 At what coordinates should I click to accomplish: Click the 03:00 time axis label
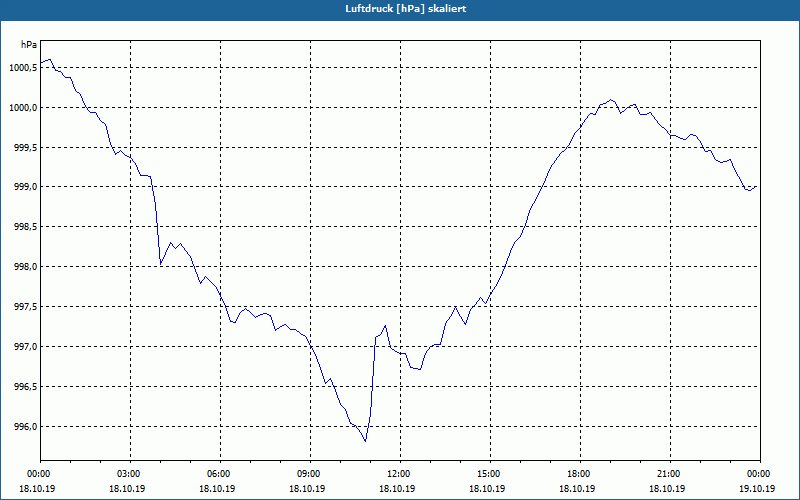coord(131,474)
